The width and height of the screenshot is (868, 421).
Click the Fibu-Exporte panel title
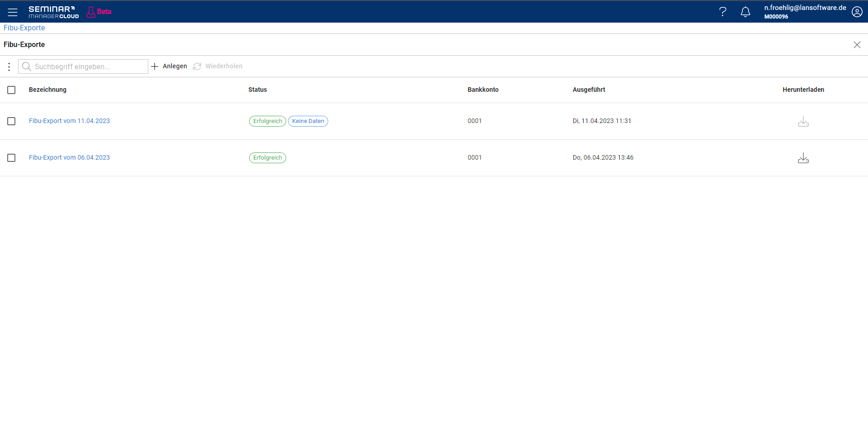click(x=24, y=44)
